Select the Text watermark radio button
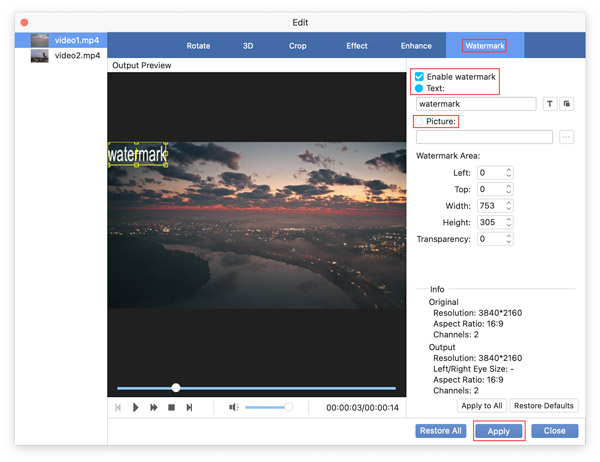The height and width of the screenshot is (462, 600). 420,88
